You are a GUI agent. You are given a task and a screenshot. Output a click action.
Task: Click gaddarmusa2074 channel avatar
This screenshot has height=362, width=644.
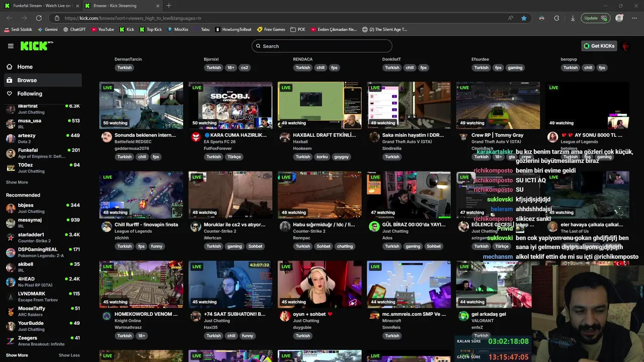pyautogui.click(x=107, y=137)
